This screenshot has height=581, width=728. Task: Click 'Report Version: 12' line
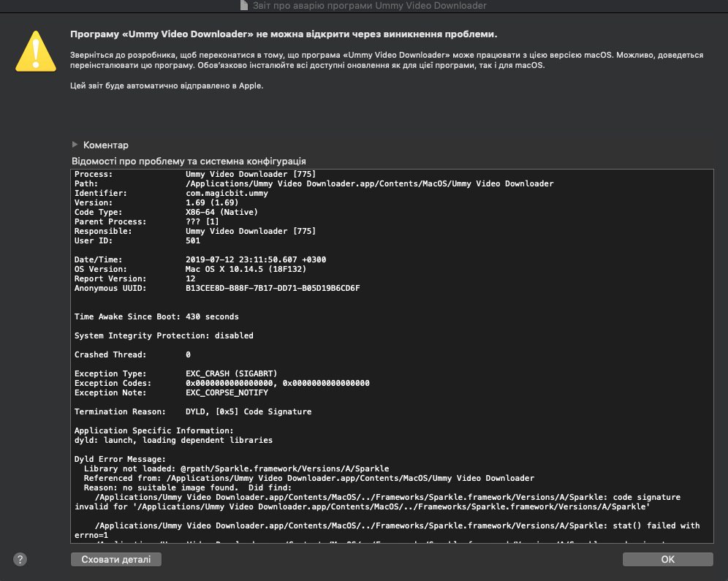134,278
